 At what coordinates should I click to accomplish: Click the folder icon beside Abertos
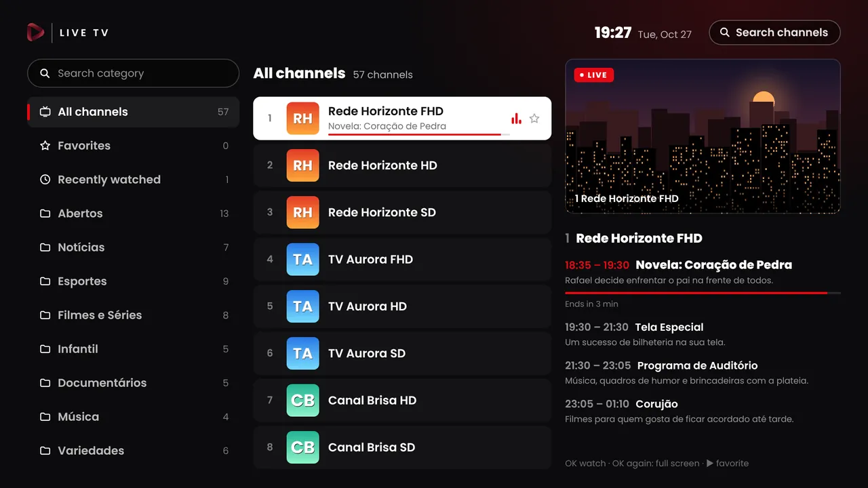(45, 213)
